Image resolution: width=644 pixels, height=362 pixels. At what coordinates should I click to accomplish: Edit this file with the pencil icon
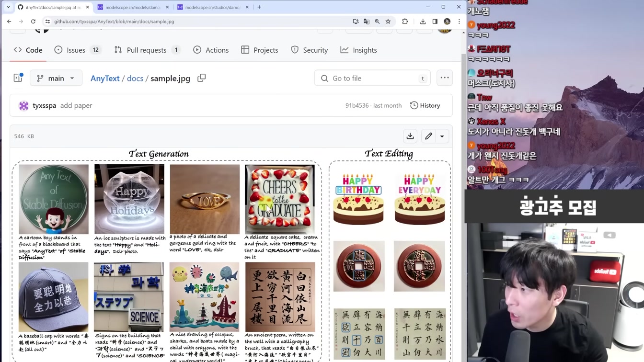point(429,136)
